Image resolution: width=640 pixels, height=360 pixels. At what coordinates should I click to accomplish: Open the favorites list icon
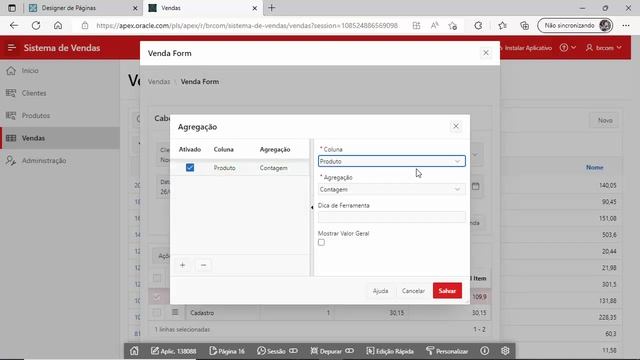[502, 25]
